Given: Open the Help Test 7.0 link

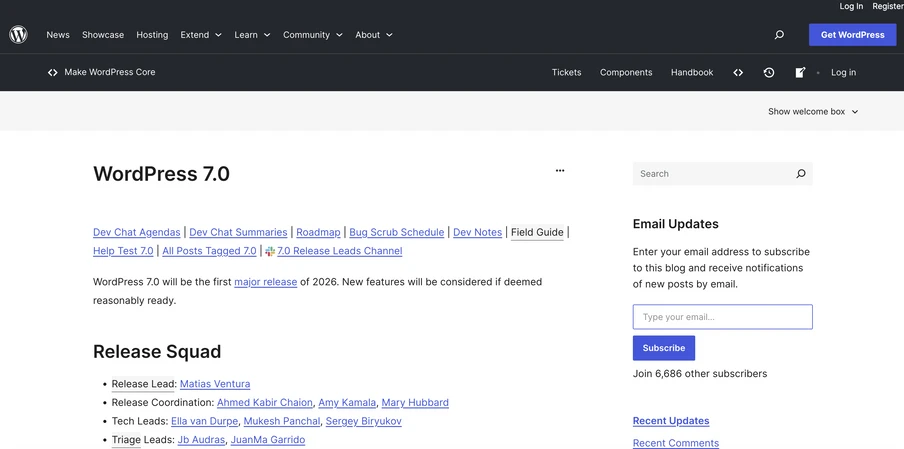Looking at the screenshot, I should click(123, 251).
